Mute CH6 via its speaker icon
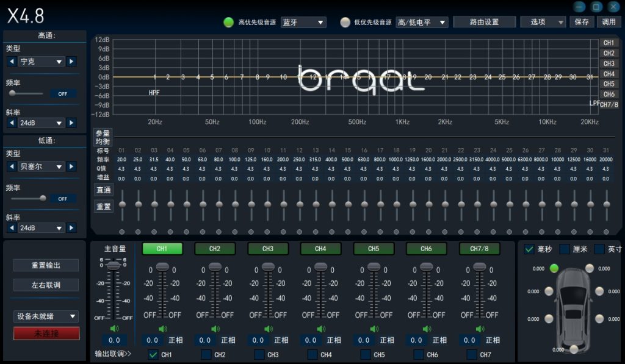The width and height of the screenshot is (625, 364). (x=427, y=329)
